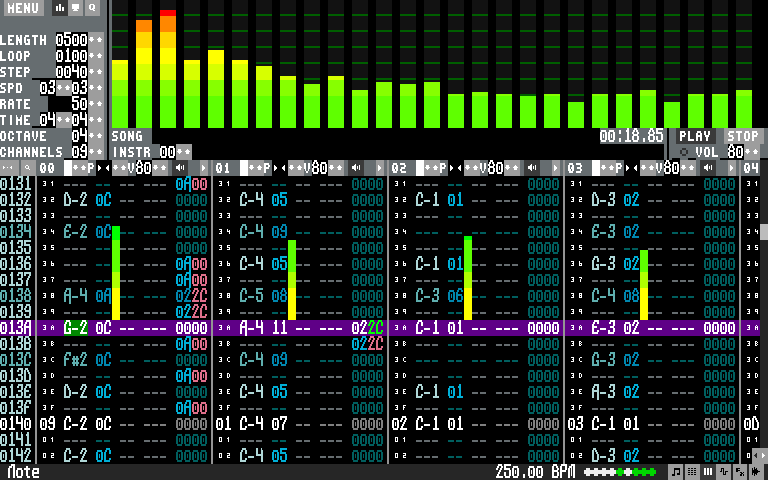Toggle white box in channel 00 header

68,168
